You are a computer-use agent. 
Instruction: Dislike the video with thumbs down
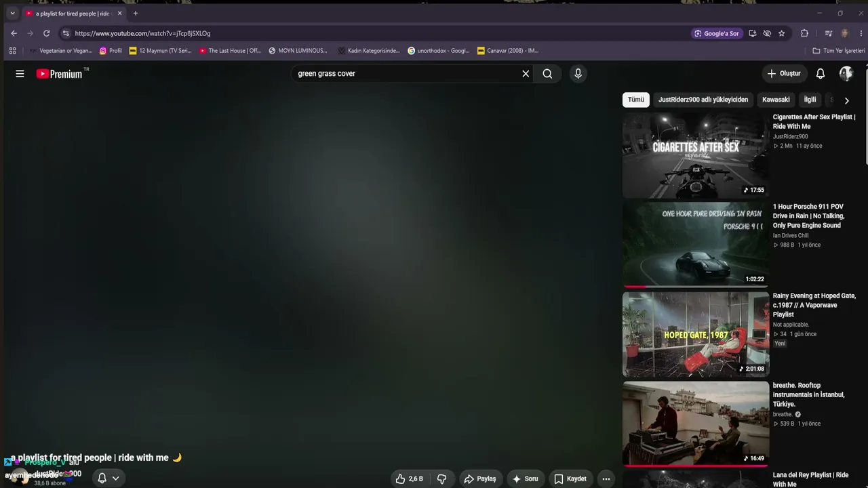[x=441, y=479]
